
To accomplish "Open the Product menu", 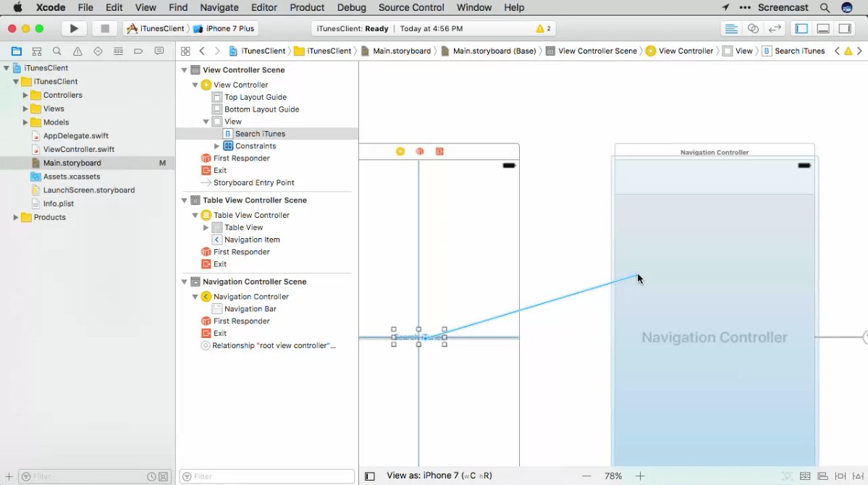I will (x=307, y=7).
